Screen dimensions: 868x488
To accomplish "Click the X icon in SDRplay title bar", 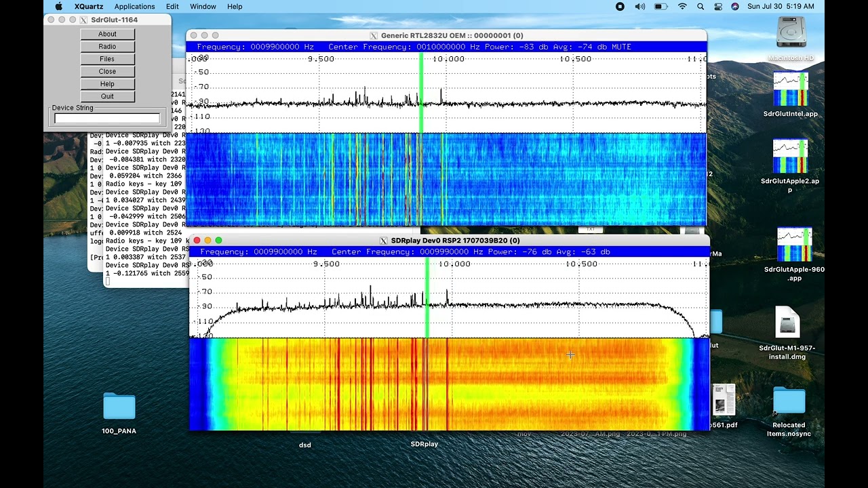I will (383, 241).
